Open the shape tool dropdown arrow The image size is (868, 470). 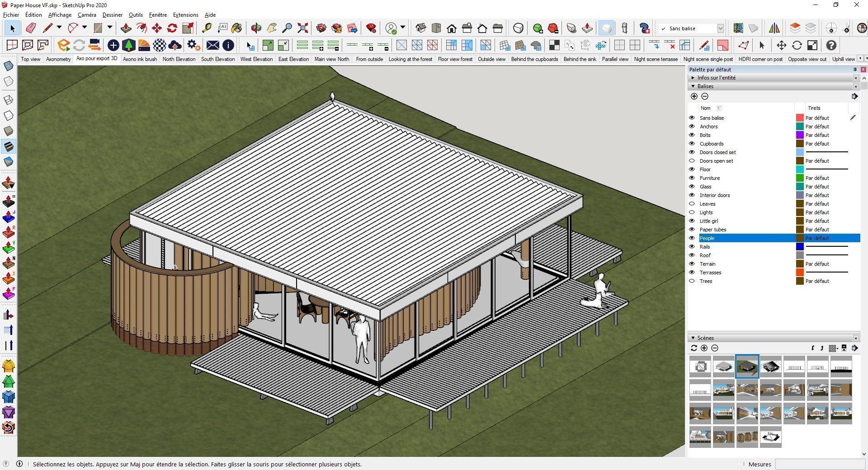[110, 28]
